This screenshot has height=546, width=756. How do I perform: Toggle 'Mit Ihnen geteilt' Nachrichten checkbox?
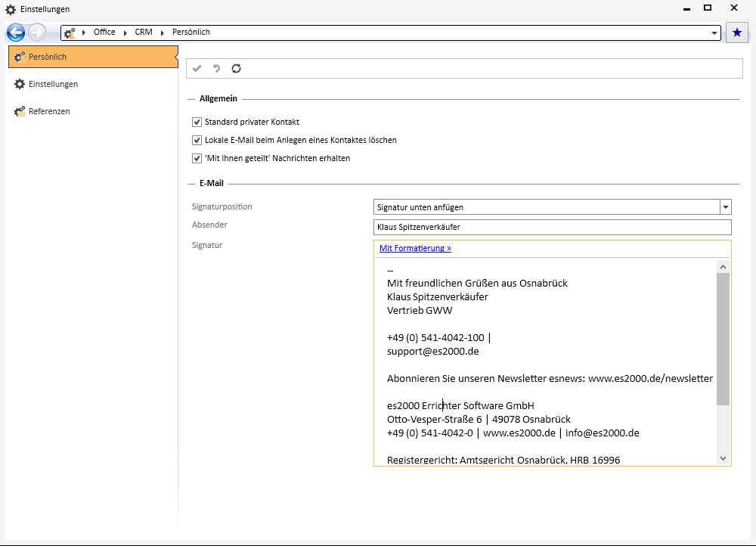[197, 158]
